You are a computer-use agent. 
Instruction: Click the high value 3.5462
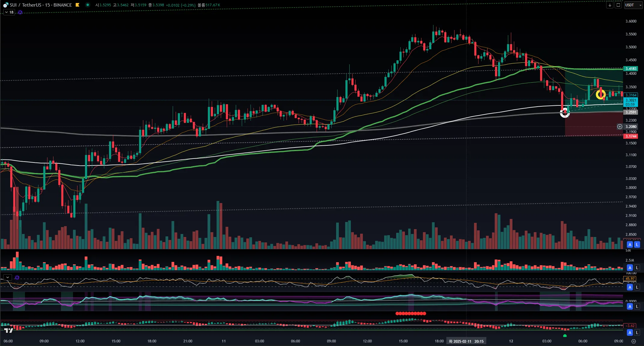(x=123, y=5)
